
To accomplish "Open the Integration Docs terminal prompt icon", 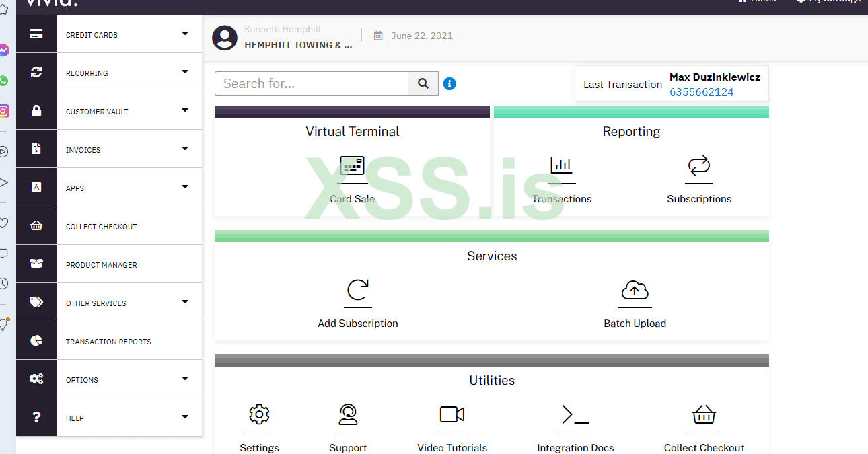I will click(575, 414).
